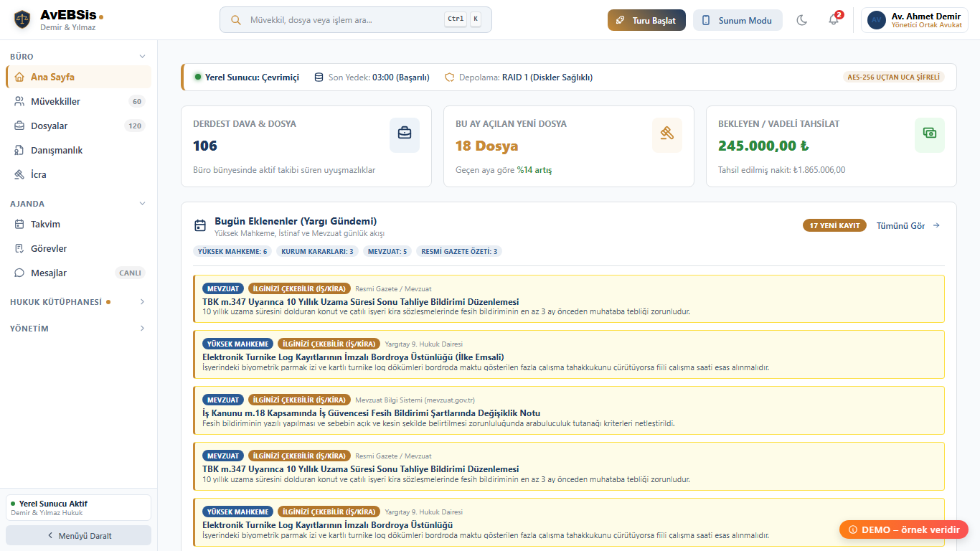The width and height of the screenshot is (980, 551).
Task: Collapse the BÜRO section chevron
Action: click(x=142, y=57)
